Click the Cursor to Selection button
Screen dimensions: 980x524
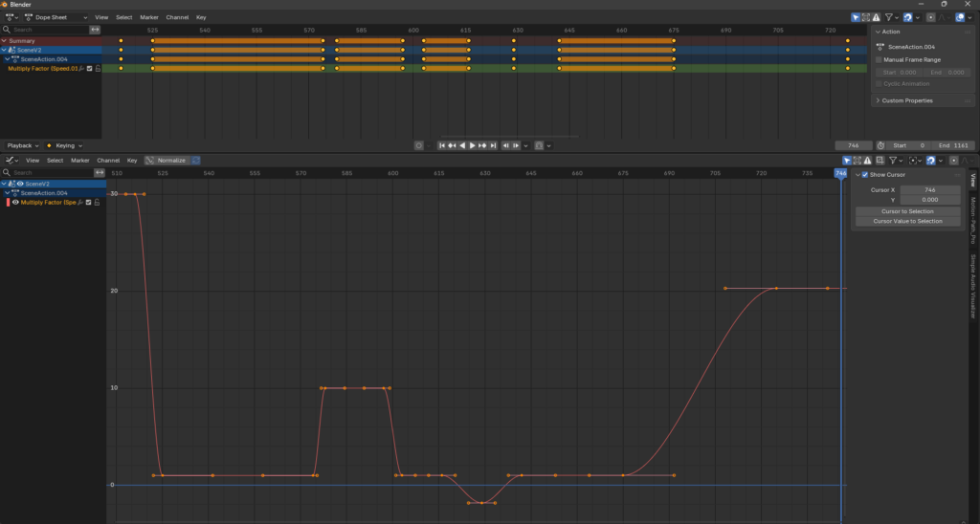[x=907, y=211]
